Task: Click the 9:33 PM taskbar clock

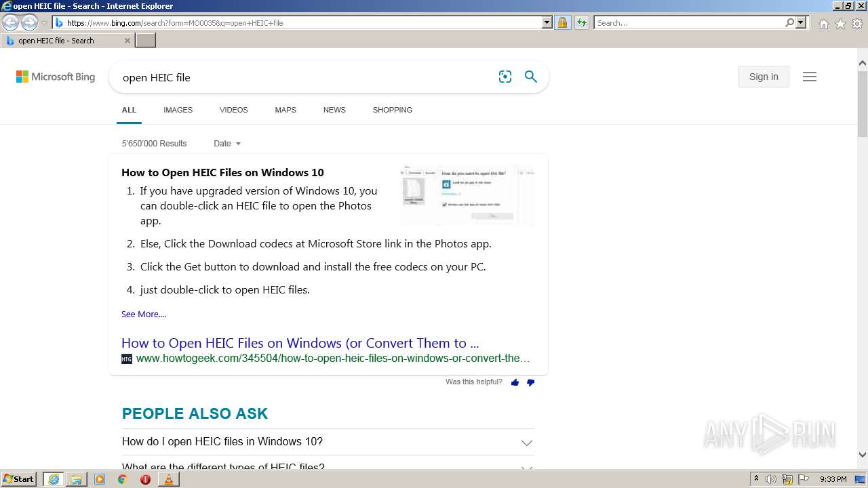Action: [x=833, y=479]
